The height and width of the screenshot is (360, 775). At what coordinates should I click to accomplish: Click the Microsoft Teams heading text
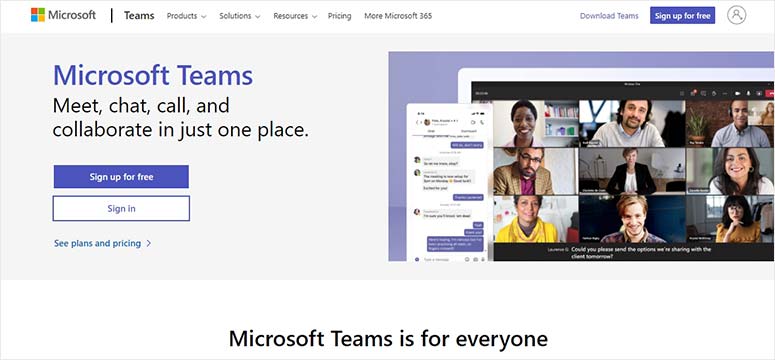click(x=153, y=76)
